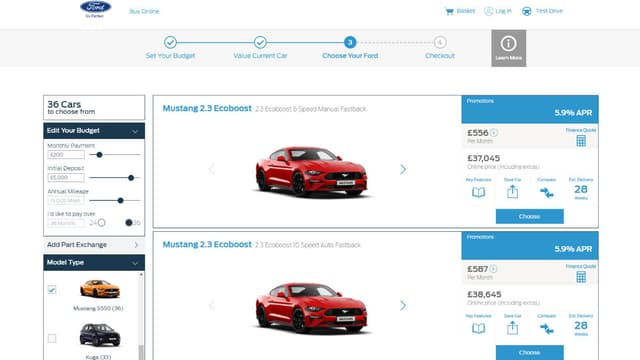640x360 pixels.
Task: View Key Features book icon for Auto Mustang
Action: coord(478,328)
